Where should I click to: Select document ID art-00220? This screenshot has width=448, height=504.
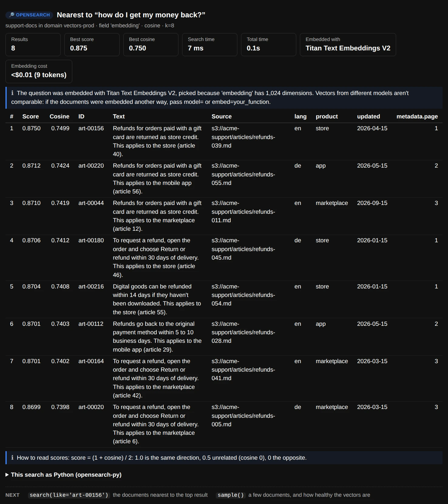pyautogui.click(x=91, y=166)
